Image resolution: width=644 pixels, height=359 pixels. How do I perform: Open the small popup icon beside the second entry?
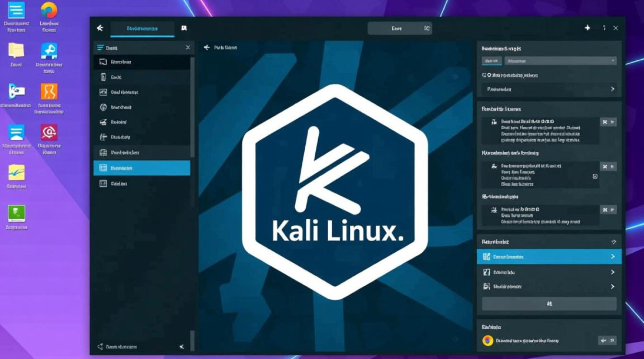(596, 177)
